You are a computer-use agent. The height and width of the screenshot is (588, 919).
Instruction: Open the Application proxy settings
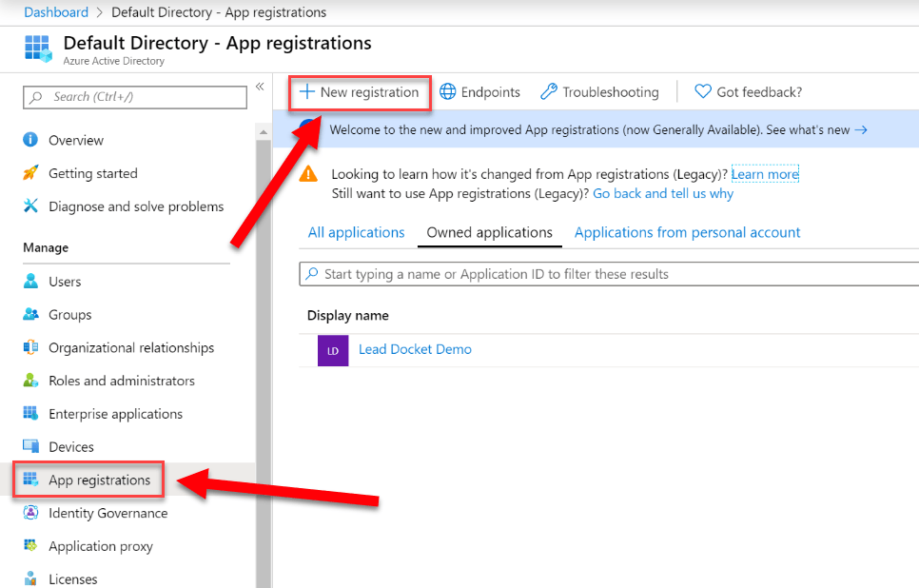tap(100, 546)
